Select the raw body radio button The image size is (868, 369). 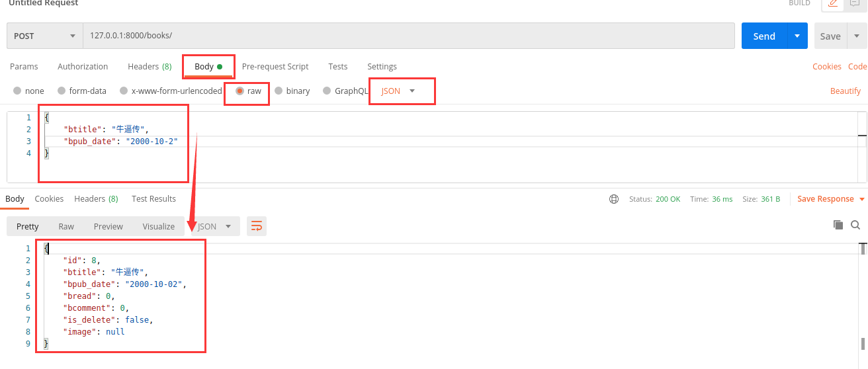coord(240,91)
